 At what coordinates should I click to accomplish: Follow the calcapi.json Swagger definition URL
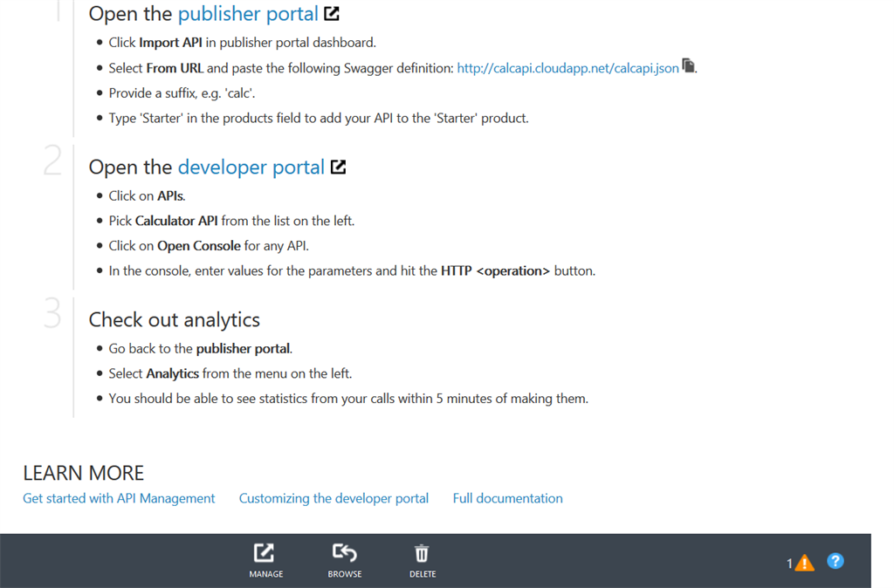click(x=567, y=67)
